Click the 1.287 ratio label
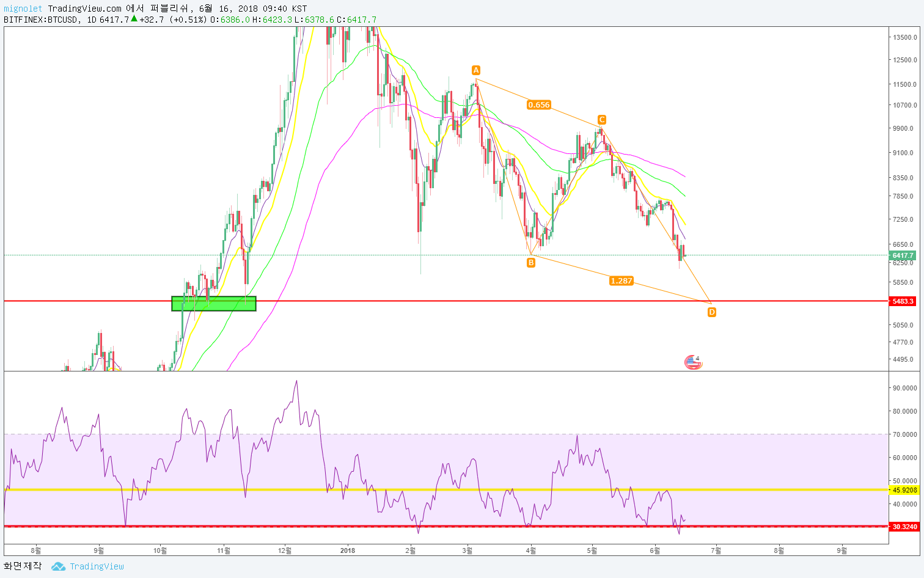Image resolution: width=924 pixels, height=578 pixels. point(621,281)
